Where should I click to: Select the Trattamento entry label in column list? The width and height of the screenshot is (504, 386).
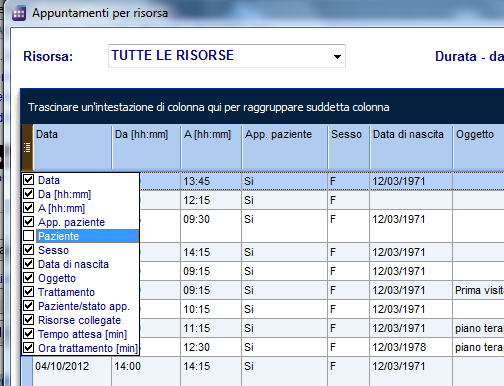click(66, 292)
